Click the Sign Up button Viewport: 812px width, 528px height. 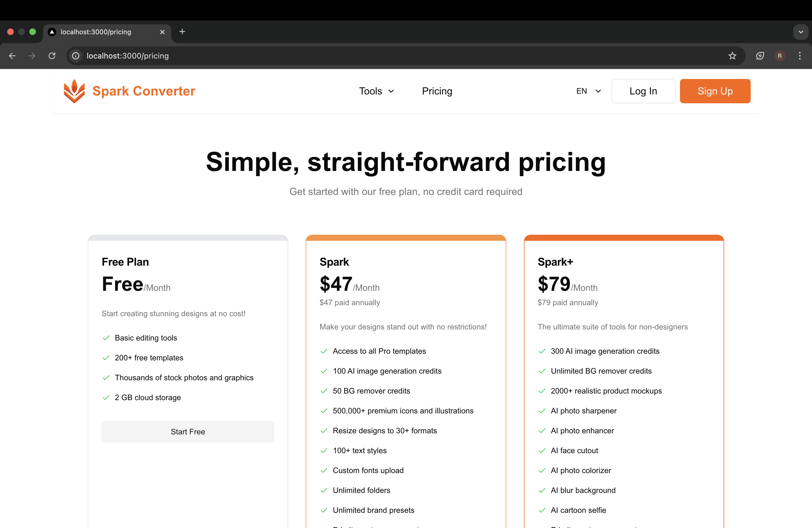pyautogui.click(x=716, y=91)
